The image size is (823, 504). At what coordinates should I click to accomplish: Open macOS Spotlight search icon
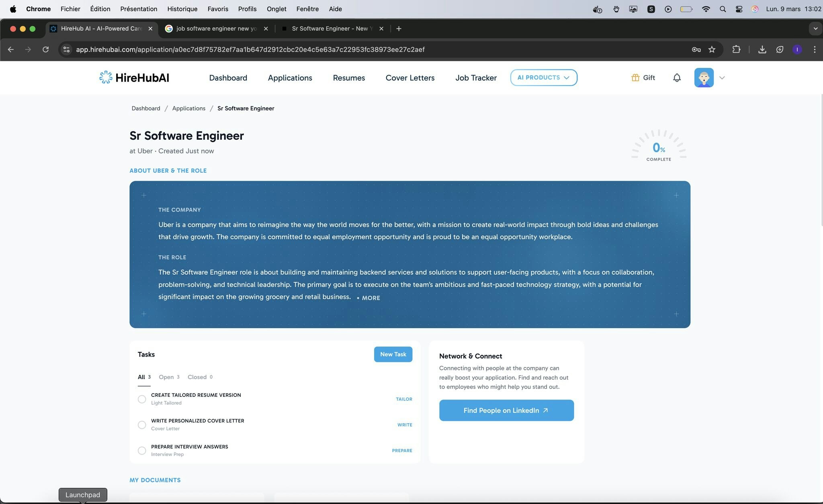coord(723,9)
